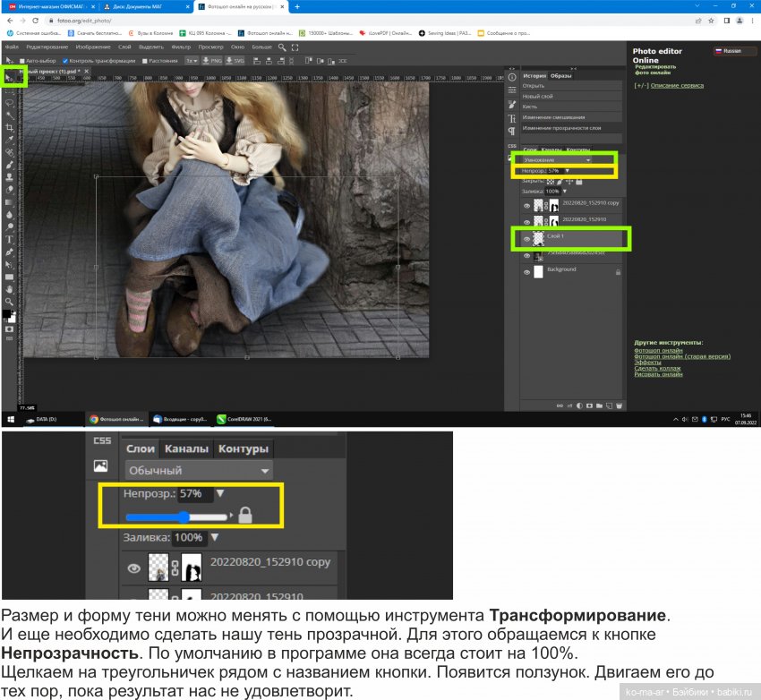This screenshot has height=700, width=761.
Task: Select the Move tool in the toolbar
Action: (x=11, y=76)
